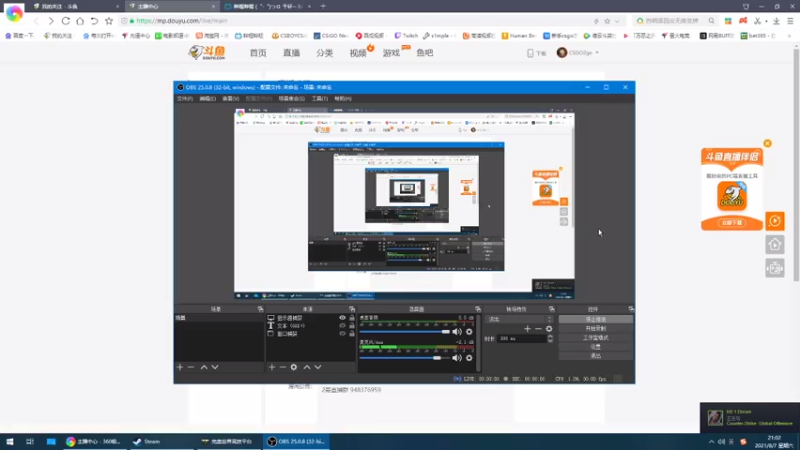
Task: Open Douyu 鱼吧 nav link
Action: tap(424, 53)
